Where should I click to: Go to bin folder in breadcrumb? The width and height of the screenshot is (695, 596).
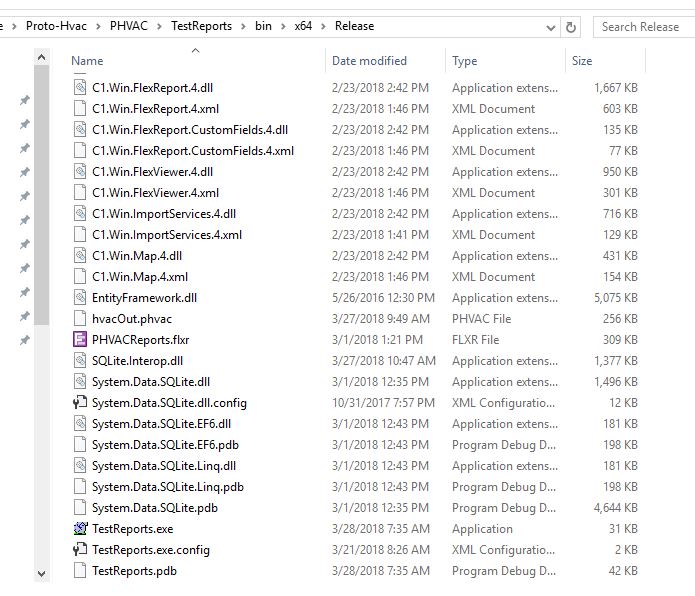point(263,26)
